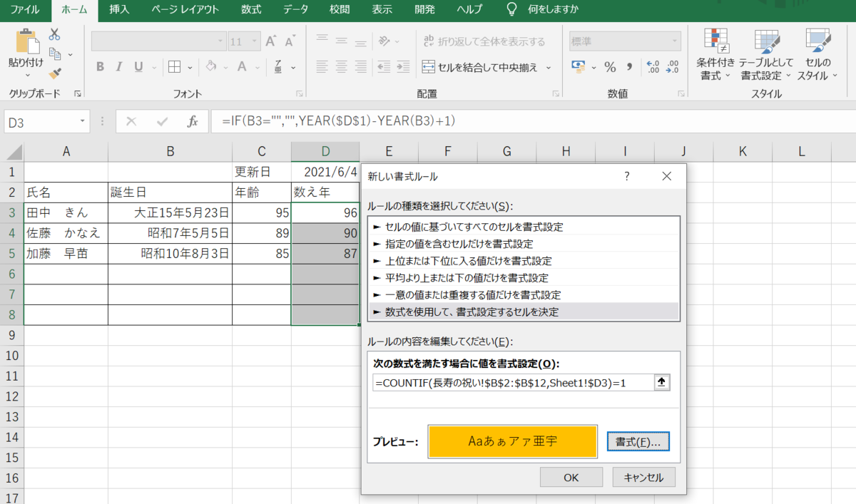This screenshot has height=504, width=856.
Task: Click the percent style icon
Action: (x=610, y=67)
